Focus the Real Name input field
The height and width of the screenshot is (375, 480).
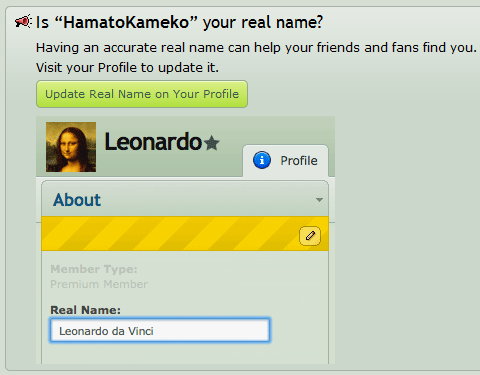pyautogui.click(x=160, y=330)
